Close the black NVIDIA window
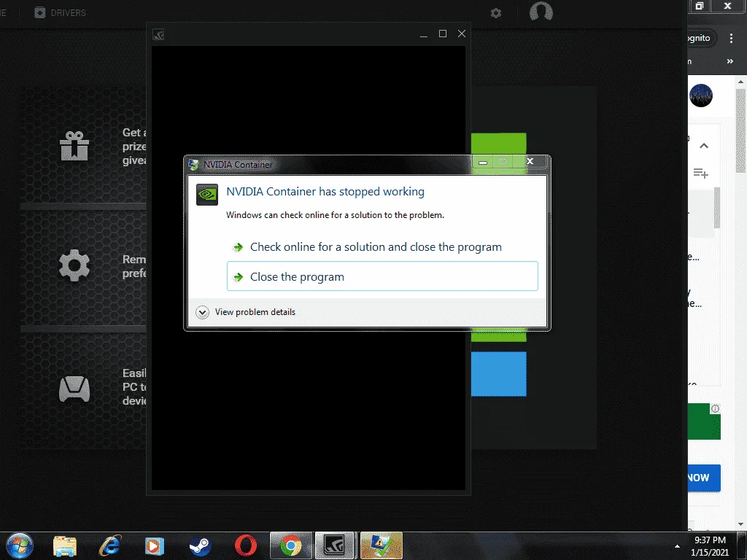This screenshot has width=747, height=560. click(462, 34)
